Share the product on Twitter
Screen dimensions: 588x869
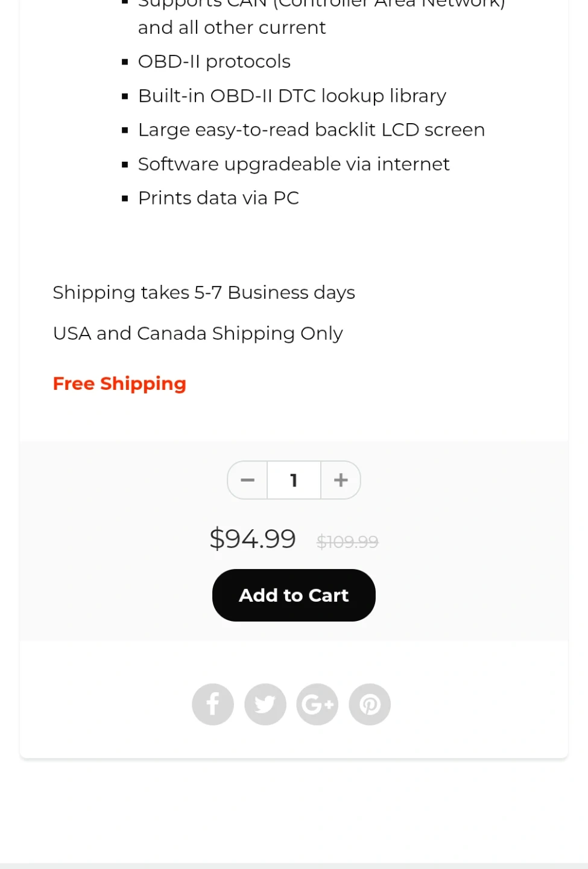265,704
